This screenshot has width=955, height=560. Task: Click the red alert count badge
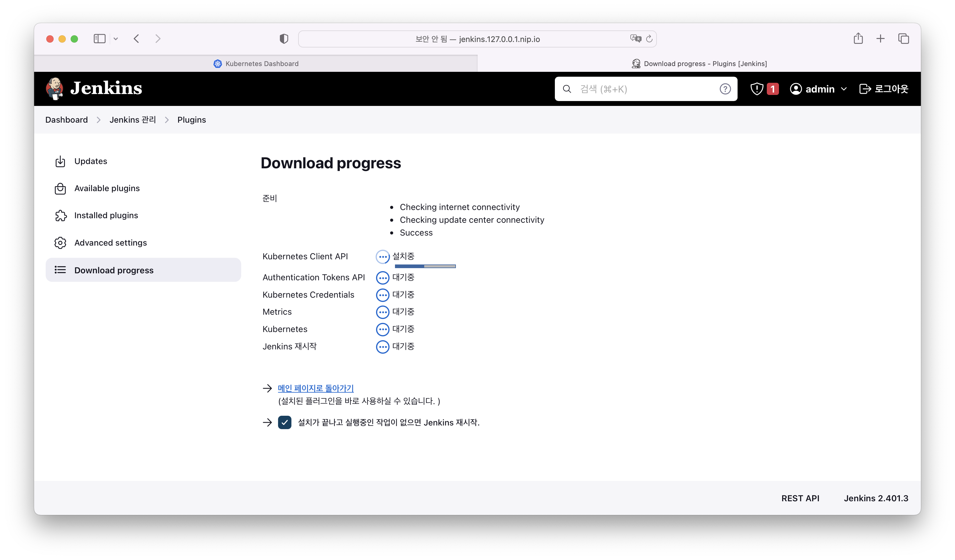click(773, 89)
